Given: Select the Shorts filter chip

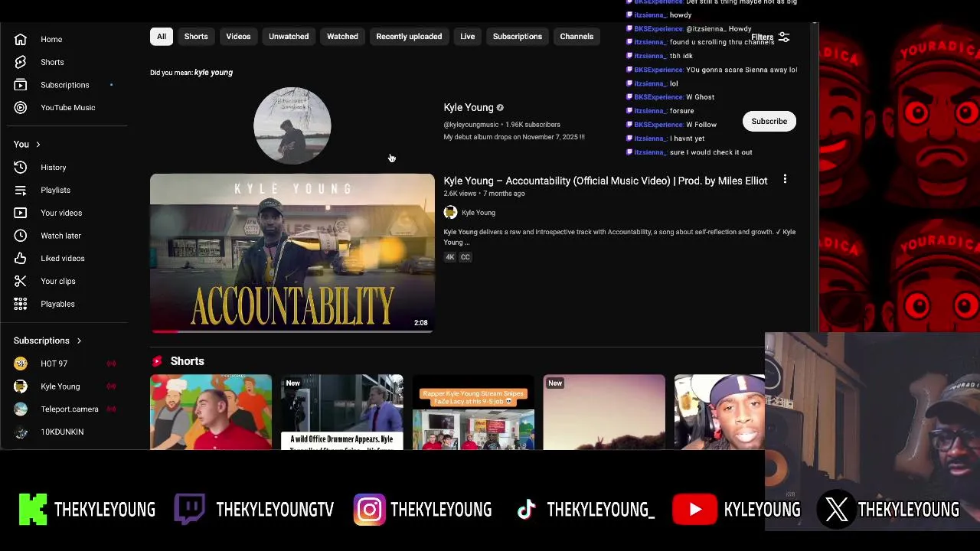Looking at the screenshot, I should coord(196,37).
